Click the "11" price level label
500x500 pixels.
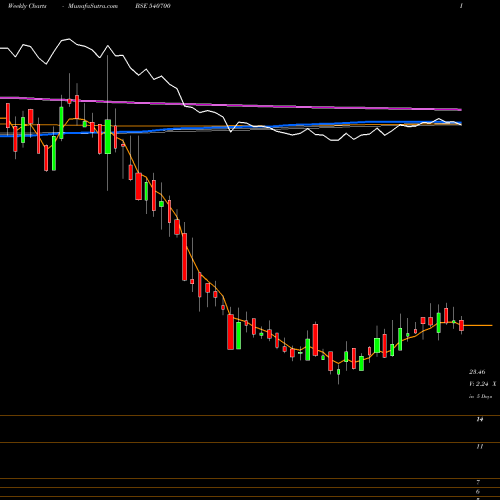click(x=479, y=446)
